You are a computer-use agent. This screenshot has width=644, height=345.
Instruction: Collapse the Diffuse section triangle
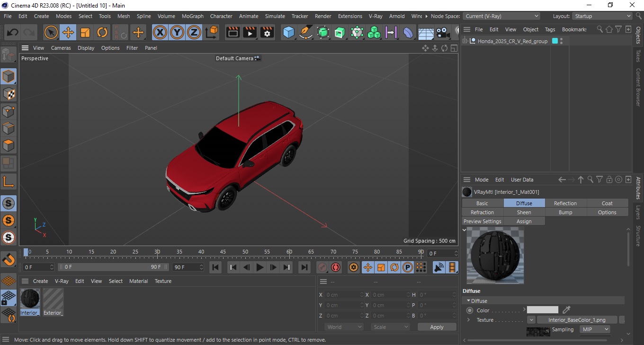468,301
